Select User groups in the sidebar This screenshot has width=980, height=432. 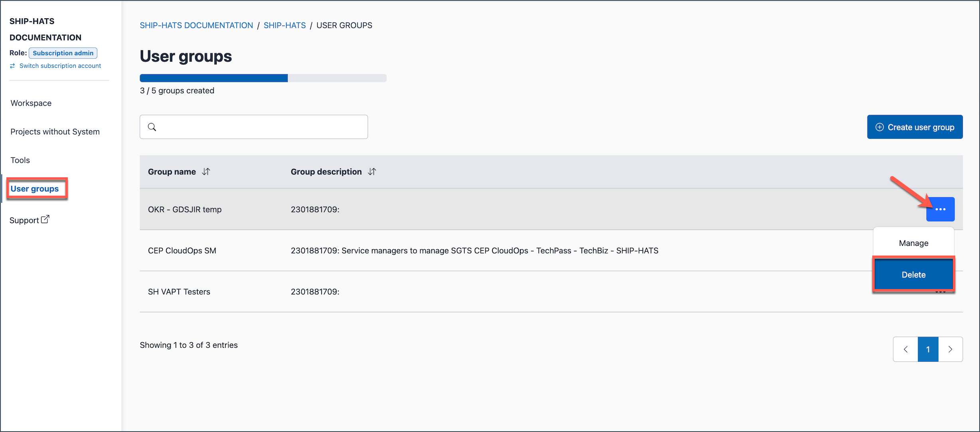(x=35, y=189)
